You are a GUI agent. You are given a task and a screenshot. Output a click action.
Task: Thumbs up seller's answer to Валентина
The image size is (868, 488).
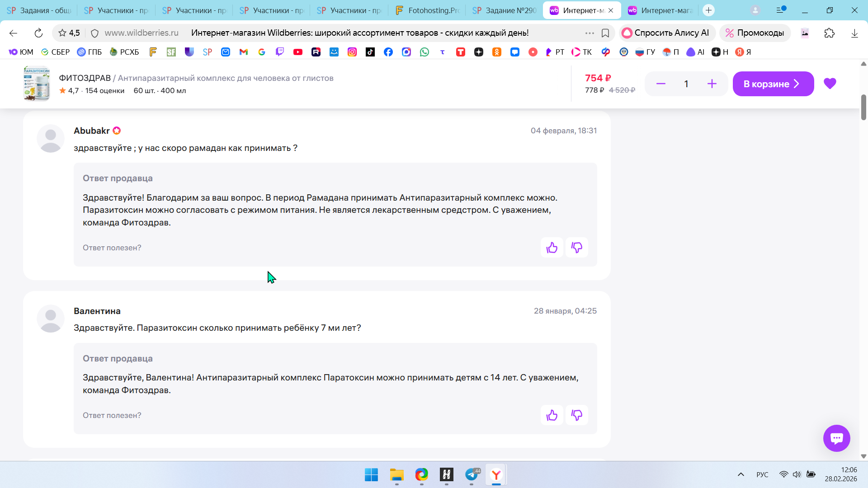(x=552, y=415)
